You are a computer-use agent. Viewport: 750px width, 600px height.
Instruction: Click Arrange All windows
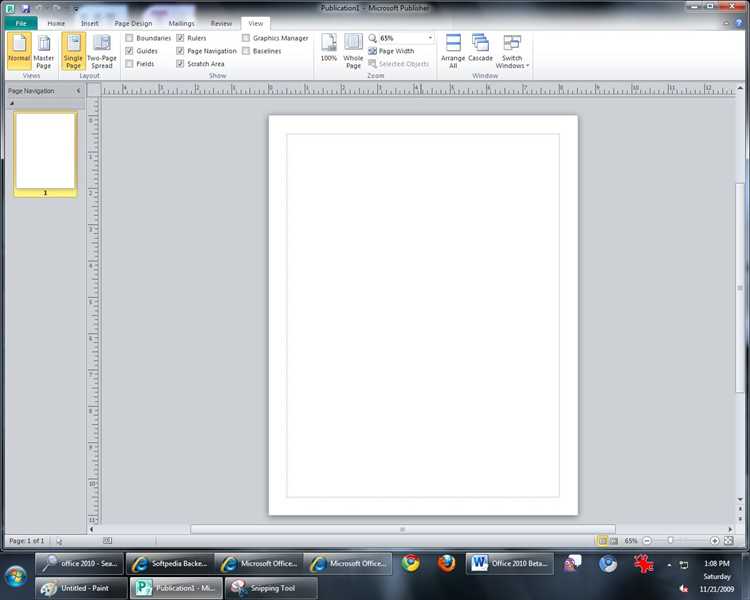(x=453, y=51)
